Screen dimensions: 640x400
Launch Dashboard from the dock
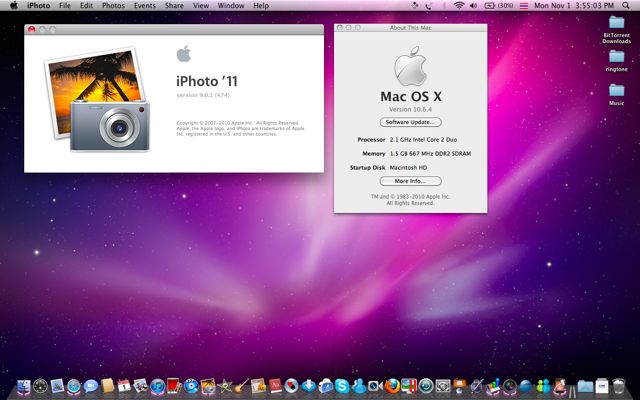pyautogui.click(x=40, y=386)
